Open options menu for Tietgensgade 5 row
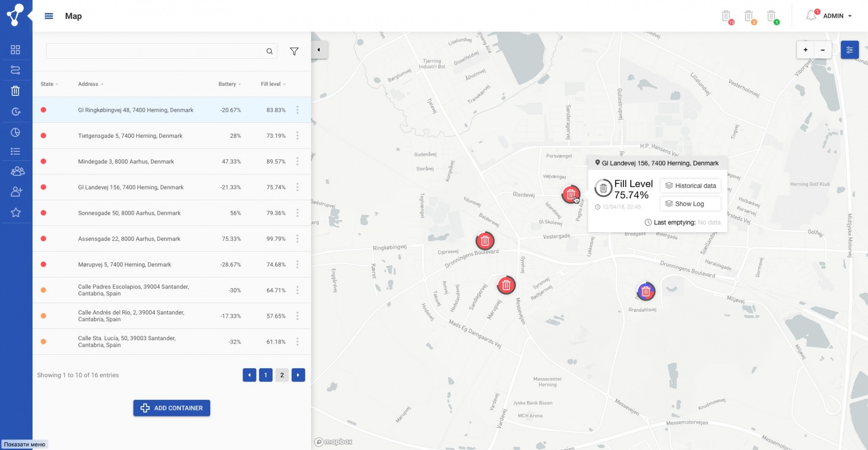This screenshot has height=450, width=868. click(298, 136)
